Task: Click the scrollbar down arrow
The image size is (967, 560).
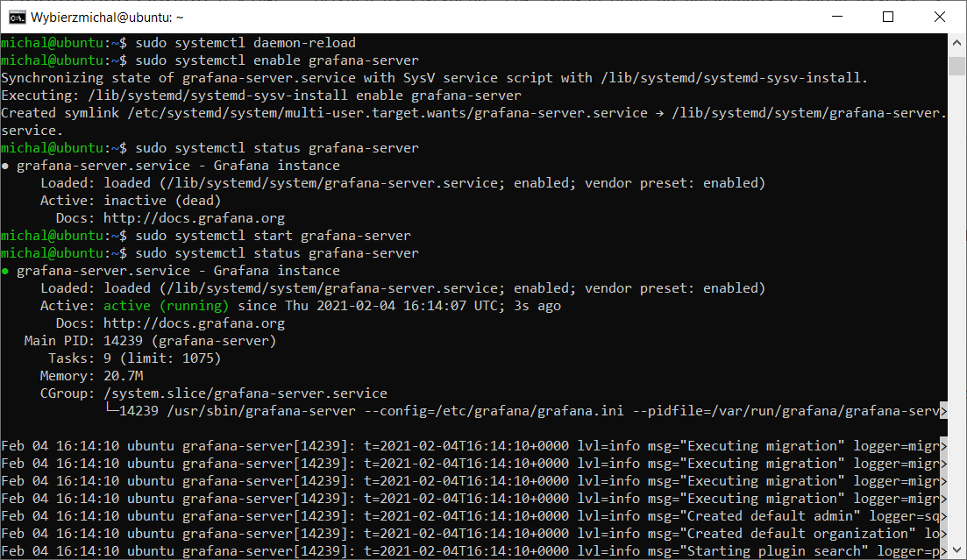Action: point(956,550)
